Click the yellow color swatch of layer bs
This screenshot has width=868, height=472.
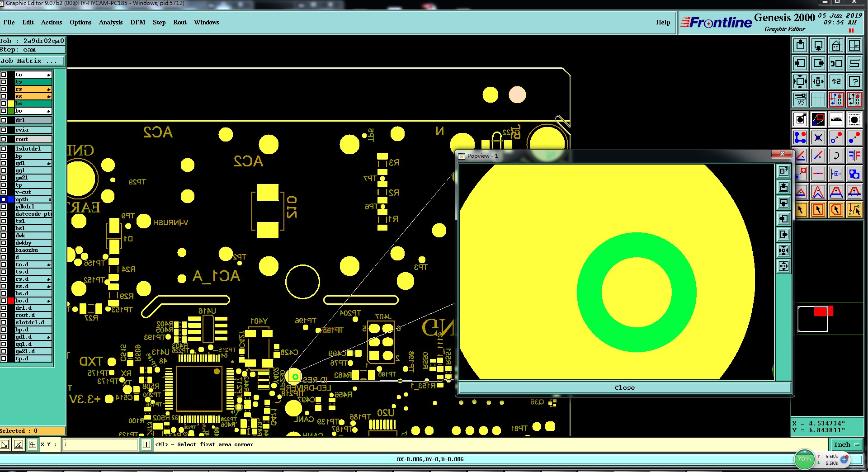pos(11,104)
